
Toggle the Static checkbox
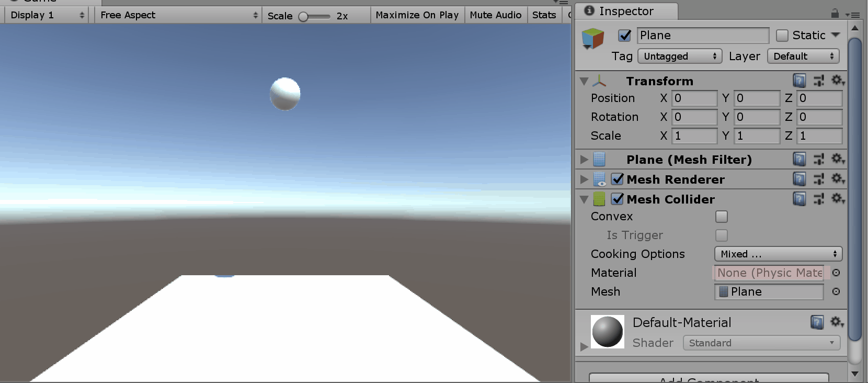[x=782, y=36]
